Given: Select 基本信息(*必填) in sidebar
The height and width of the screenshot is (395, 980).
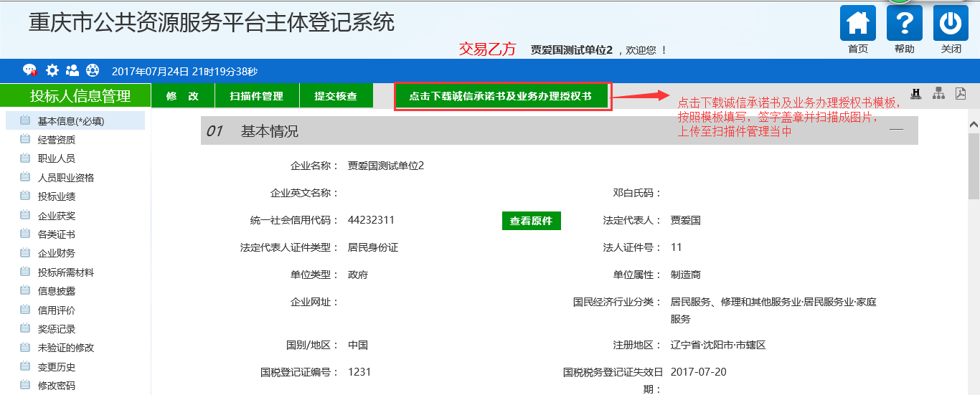Looking at the screenshot, I should click(x=71, y=120).
